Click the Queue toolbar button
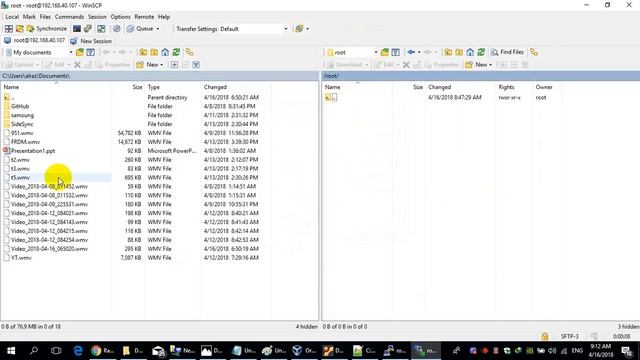The height and width of the screenshot is (360, 640). pyautogui.click(x=140, y=29)
